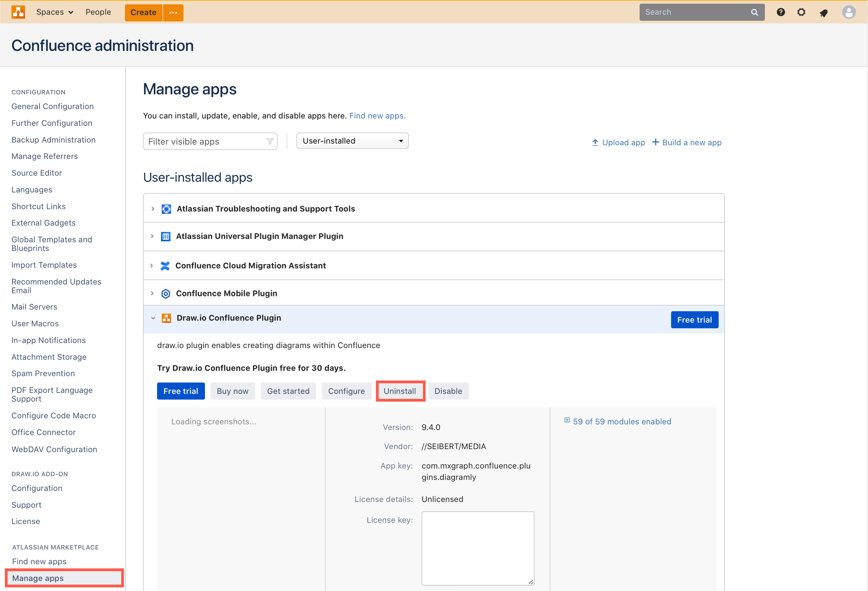868x591 pixels.
Task: Click the search magnifier icon
Action: pyautogui.click(x=754, y=12)
